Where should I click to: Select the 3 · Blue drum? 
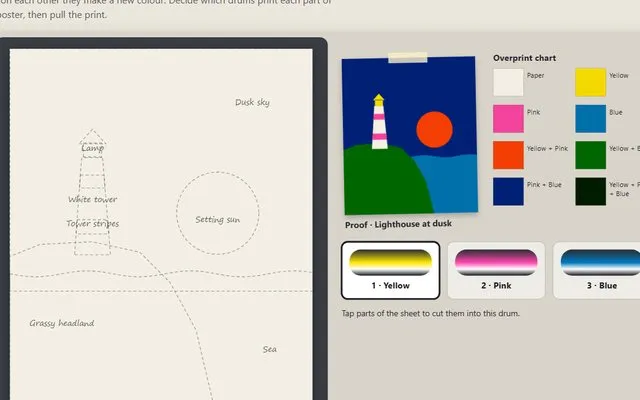597,270
